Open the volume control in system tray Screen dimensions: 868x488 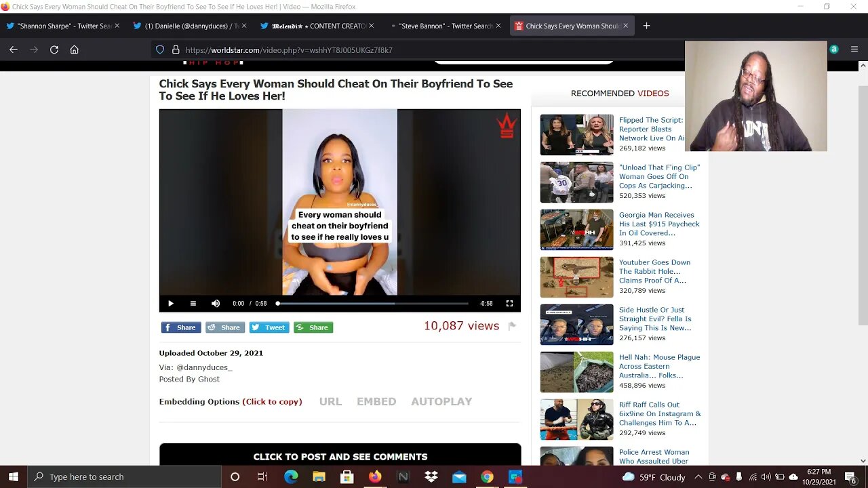coord(766,476)
